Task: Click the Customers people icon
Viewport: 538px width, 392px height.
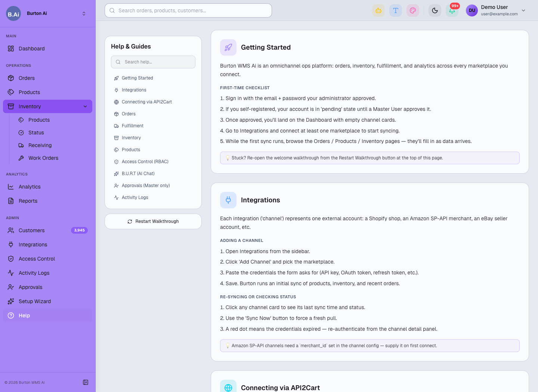Action: (x=11, y=230)
